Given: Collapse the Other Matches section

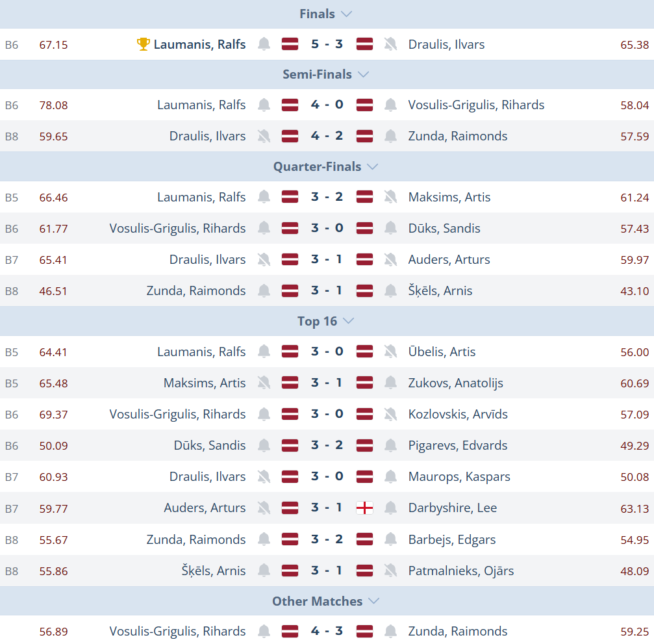Looking at the screenshot, I should tap(374, 601).
